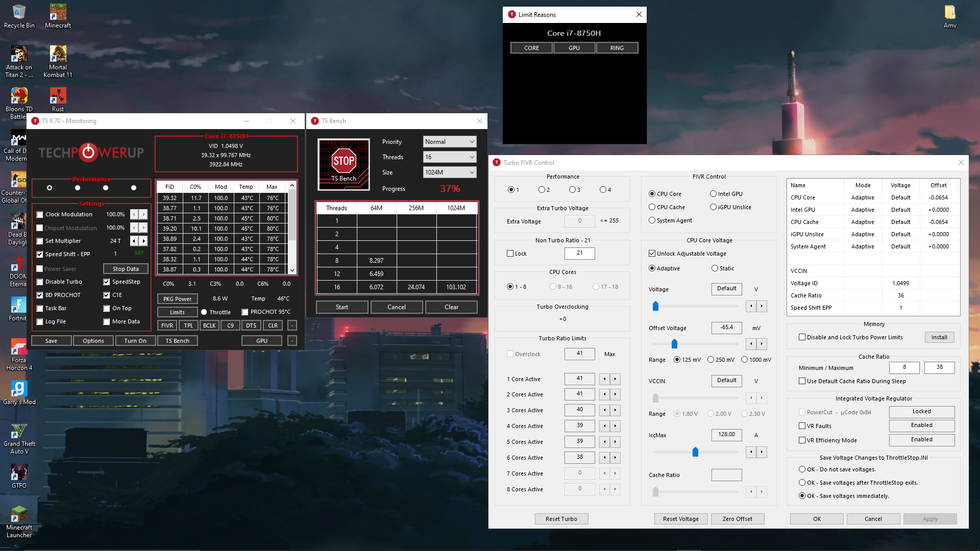
Task: Open GTFO desktop shortcut
Action: (19, 476)
